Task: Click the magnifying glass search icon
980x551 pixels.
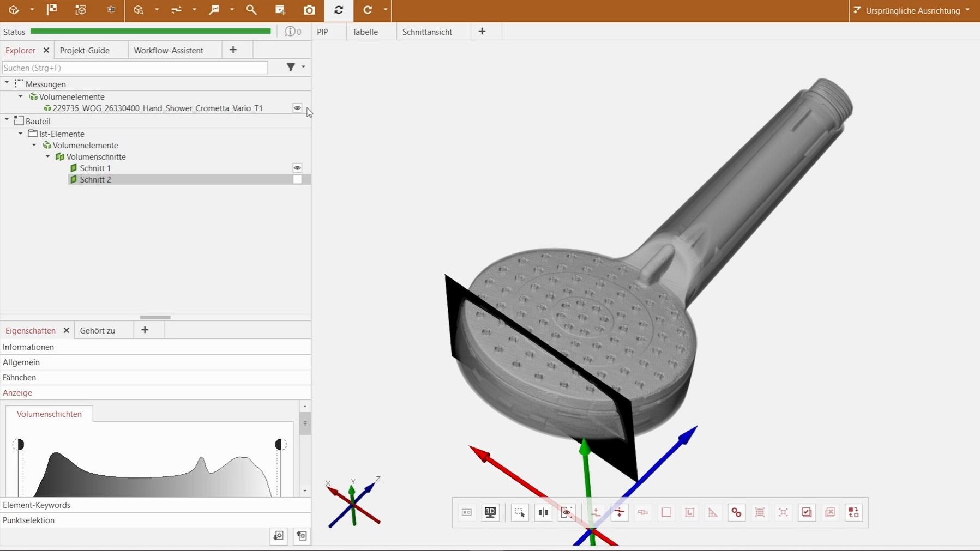Action: pyautogui.click(x=251, y=10)
